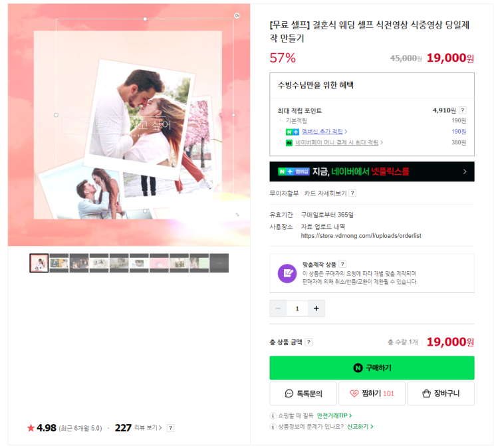494x448 pixels.
Task: Click the green 구매하기 button
Action: pyautogui.click(x=372, y=368)
